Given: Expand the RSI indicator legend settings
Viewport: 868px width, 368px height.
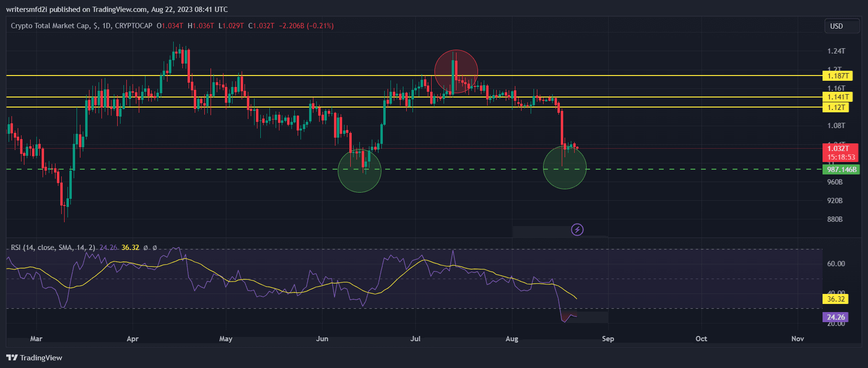Looking at the screenshot, I should coord(53,248).
